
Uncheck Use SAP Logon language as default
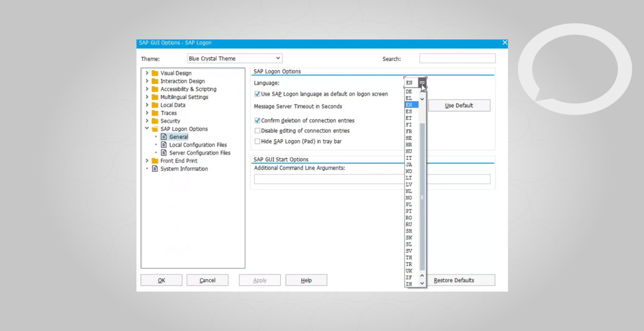[257, 94]
